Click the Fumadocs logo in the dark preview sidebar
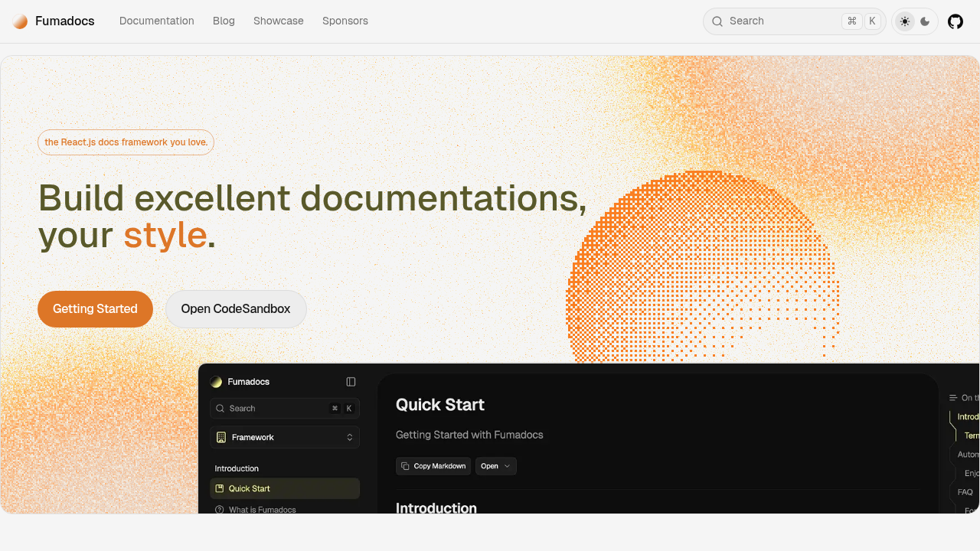Screen dimensions: 980x551 click(217, 382)
